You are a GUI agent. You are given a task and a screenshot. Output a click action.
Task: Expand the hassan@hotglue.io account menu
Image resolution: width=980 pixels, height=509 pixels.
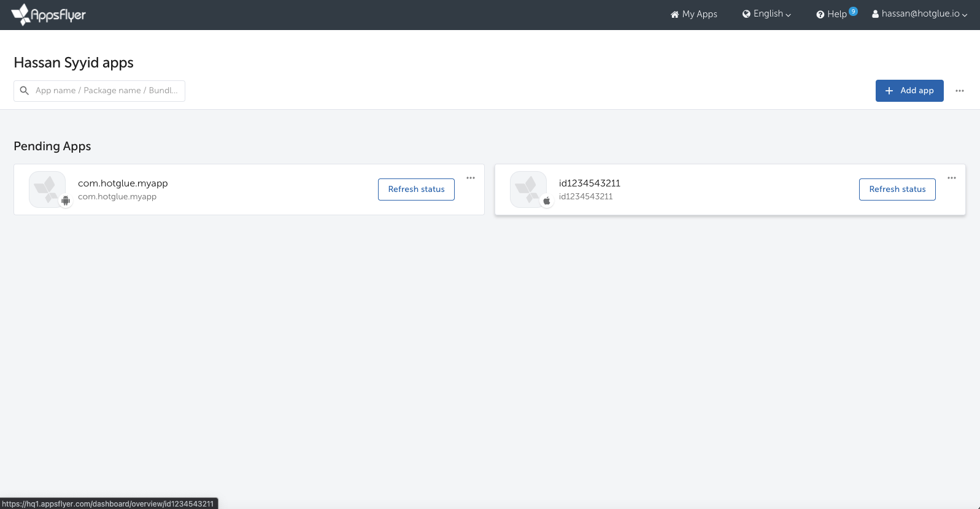pyautogui.click(x=920, y=14)
